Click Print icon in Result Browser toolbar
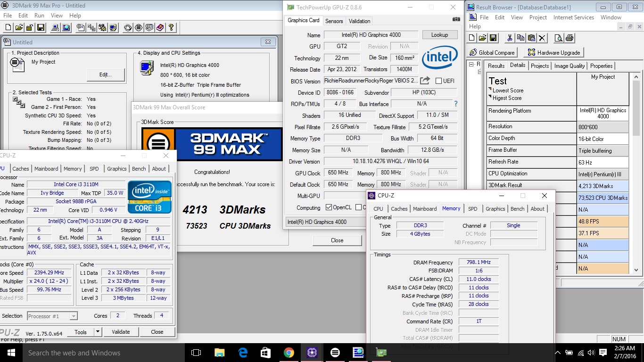The width and height of the screenshot is (644, 362). click(x=569, y=38)
